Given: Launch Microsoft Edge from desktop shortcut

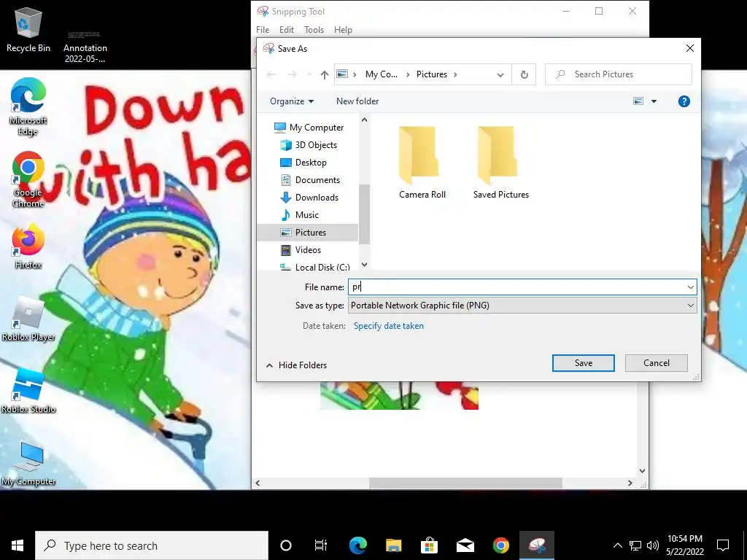Looking at the screenshot, I should (x=28, y=106).
